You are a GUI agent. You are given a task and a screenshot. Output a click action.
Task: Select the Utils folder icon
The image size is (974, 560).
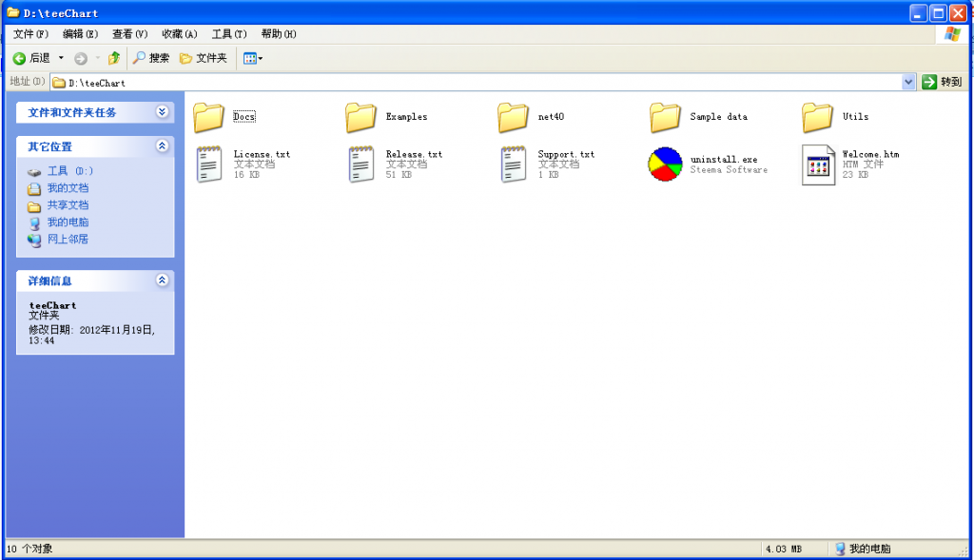817,117
